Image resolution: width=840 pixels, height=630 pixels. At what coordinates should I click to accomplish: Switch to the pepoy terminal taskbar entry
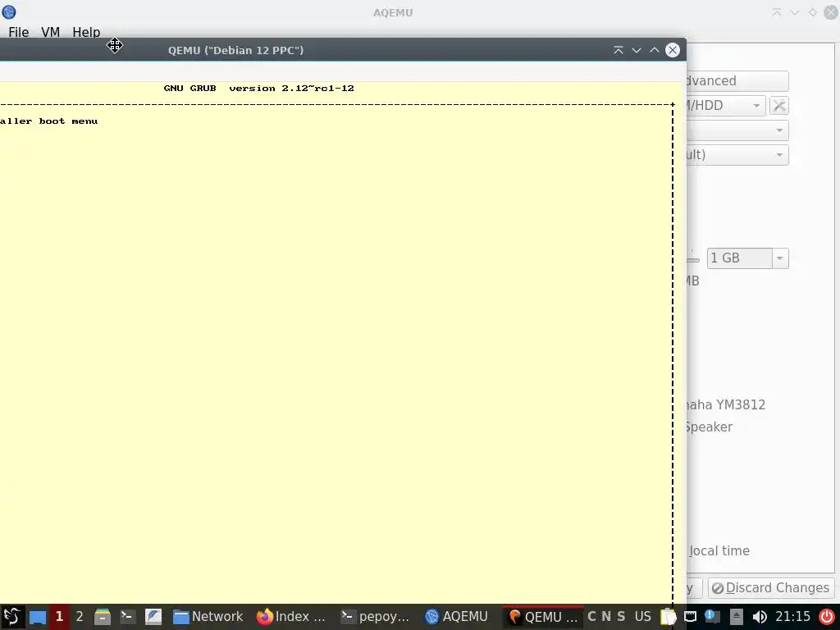coord(376,617)
